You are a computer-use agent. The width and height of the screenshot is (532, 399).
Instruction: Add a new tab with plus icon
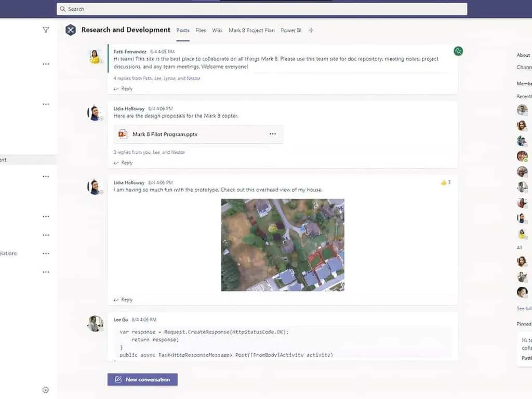tap(311, 30)
